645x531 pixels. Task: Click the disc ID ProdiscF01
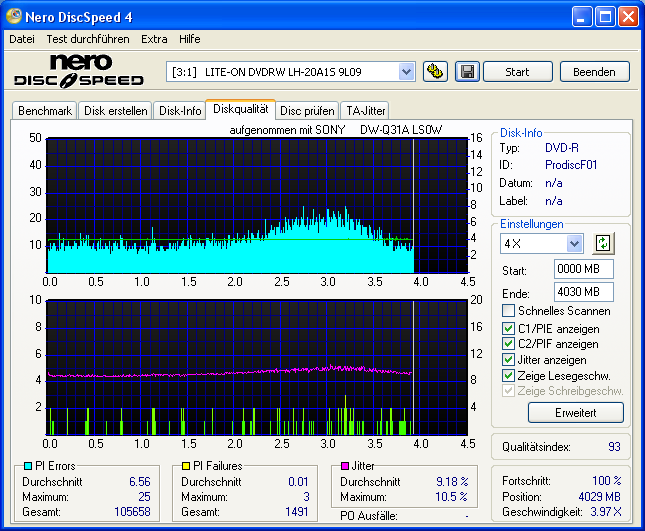point(571,165)
